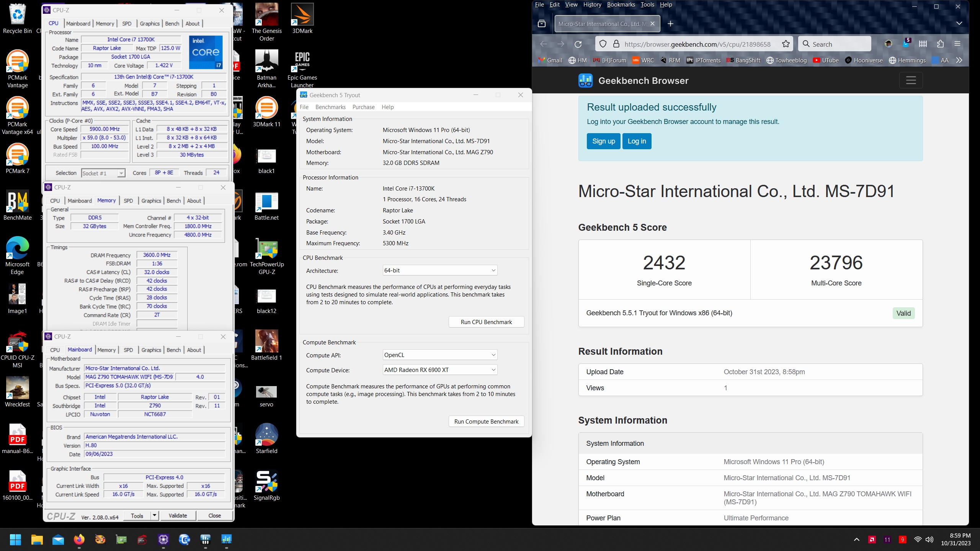This screenshot has height=551, width=980.
Task: List all Firefox tabs chevron
Action: pyautogui.click(x=959, y=23)
